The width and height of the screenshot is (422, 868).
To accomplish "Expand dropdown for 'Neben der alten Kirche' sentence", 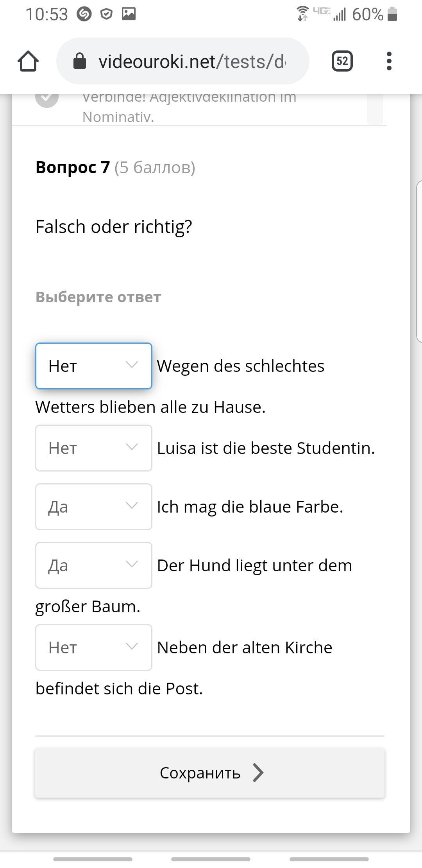I will click(x=94, y=647).
